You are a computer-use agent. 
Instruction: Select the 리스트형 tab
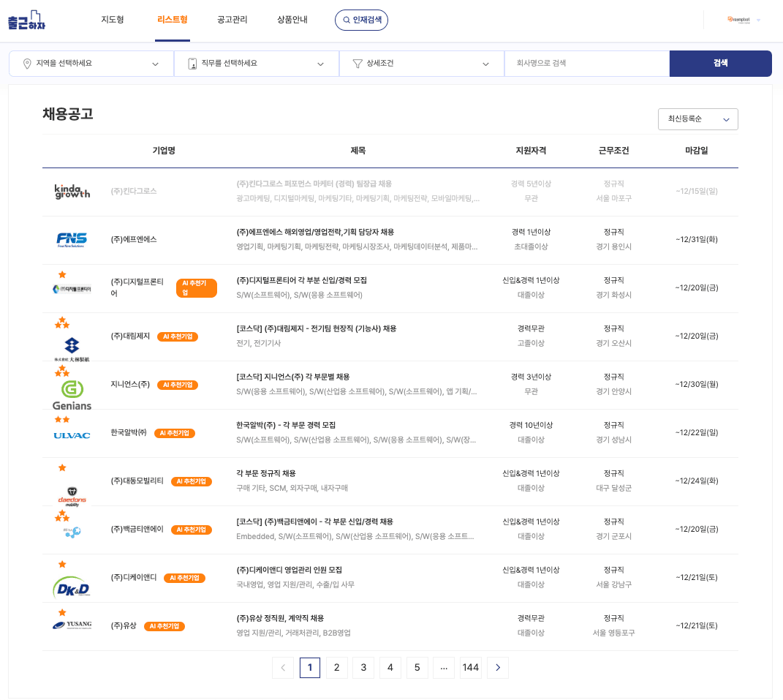[173, 20]
